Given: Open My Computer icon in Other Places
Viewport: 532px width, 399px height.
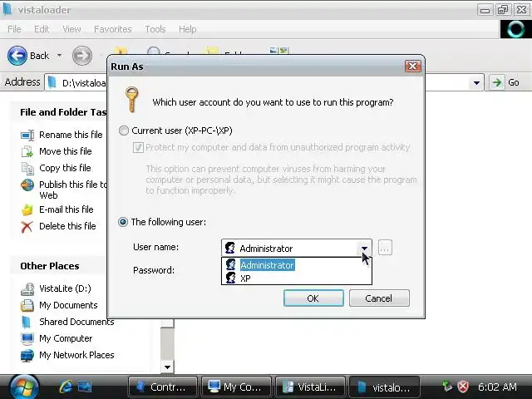Looking at the screenshot, I should click(x=27, y=338).
